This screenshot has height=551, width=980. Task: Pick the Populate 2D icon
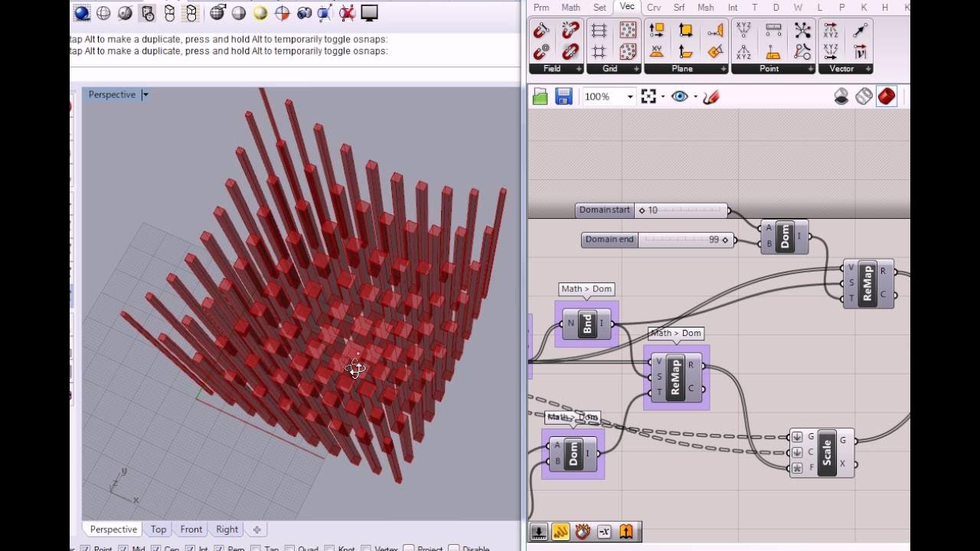point(628,31)
